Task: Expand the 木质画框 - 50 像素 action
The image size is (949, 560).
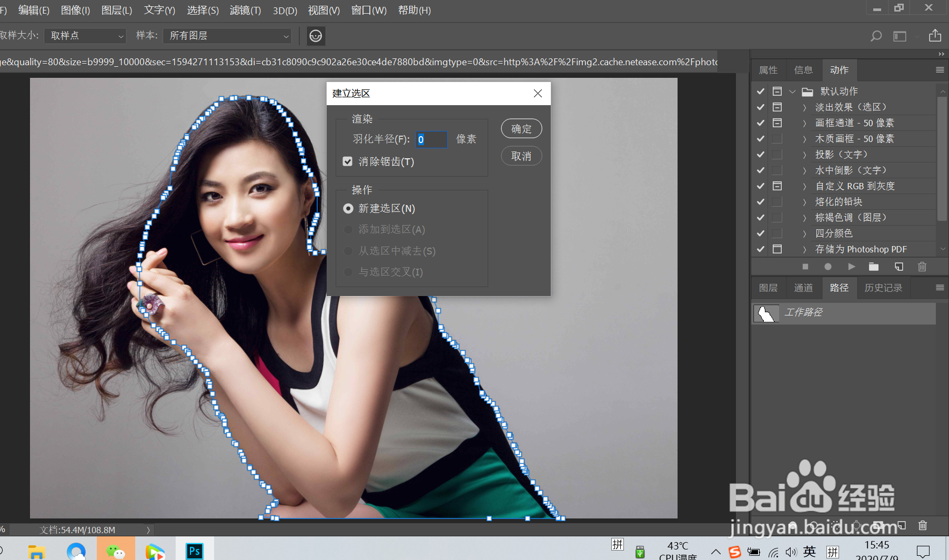Action: point(804,139)
